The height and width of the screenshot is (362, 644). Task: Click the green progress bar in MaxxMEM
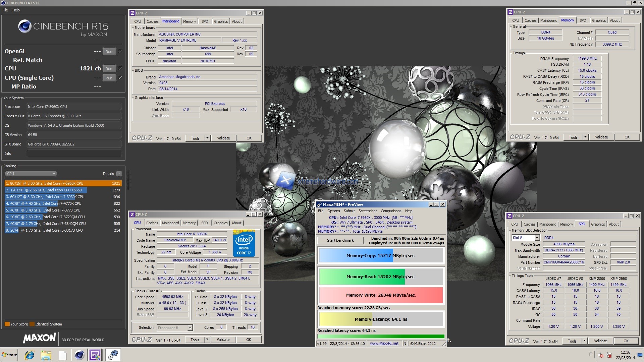[x=381, y=336]
